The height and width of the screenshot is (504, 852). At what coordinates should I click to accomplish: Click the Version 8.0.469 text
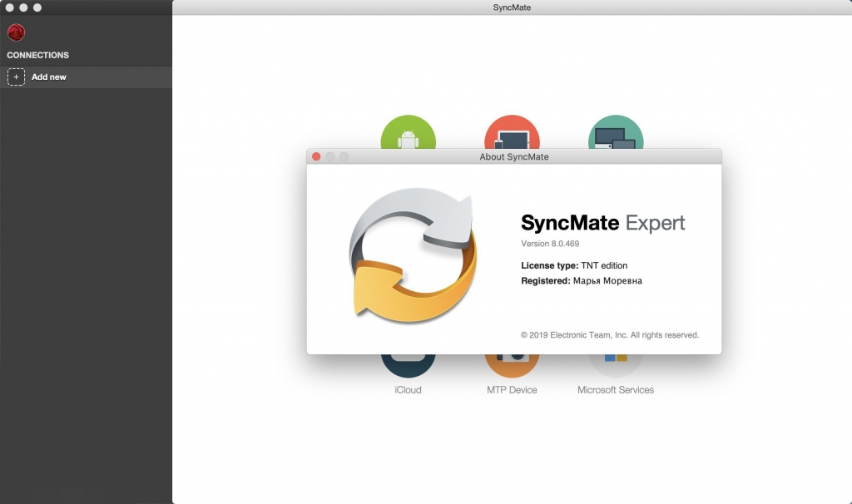coord(550,244)
